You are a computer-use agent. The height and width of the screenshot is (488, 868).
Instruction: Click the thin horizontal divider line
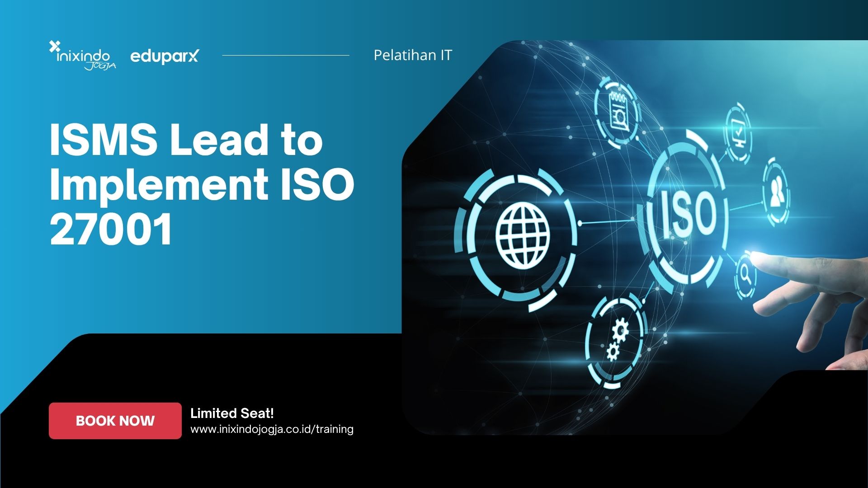pyautogui.click(x=286, y=56)
